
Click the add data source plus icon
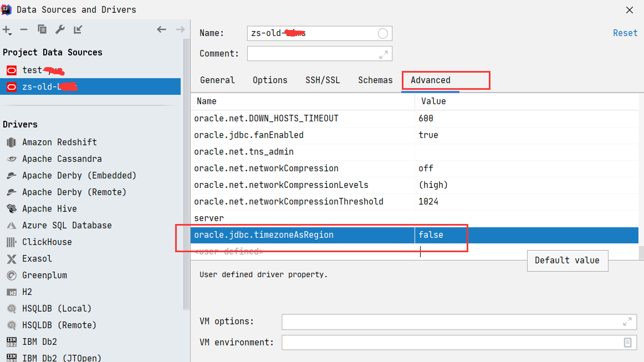point(7,29)
